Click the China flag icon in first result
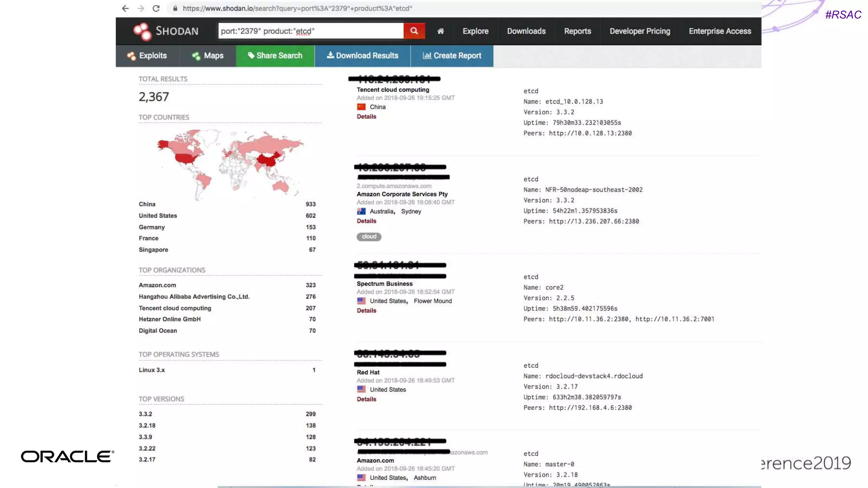 coord(361,107)
